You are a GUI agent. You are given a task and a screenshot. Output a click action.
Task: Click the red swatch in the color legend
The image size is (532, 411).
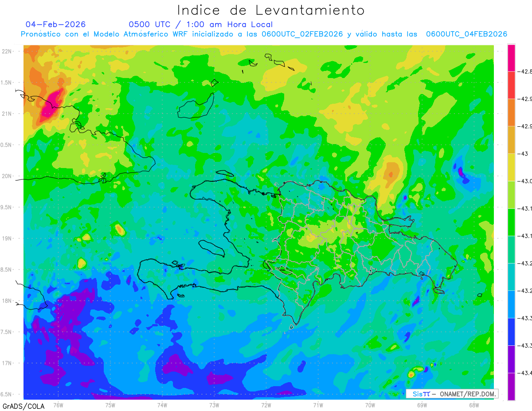pos(511,85)
